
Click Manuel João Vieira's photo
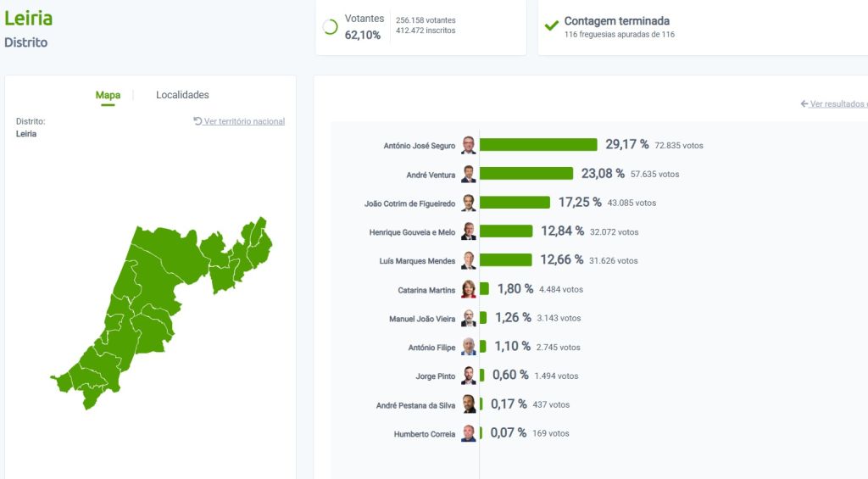click(x=468, y=318)
